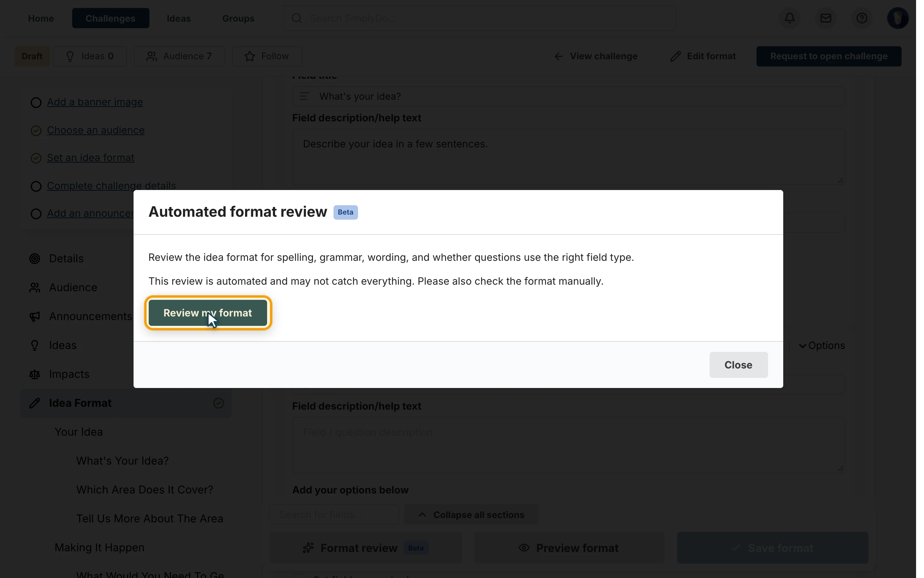
Task: Open the Ideas lightbulb sidebar item
Action: pos(62,345)
